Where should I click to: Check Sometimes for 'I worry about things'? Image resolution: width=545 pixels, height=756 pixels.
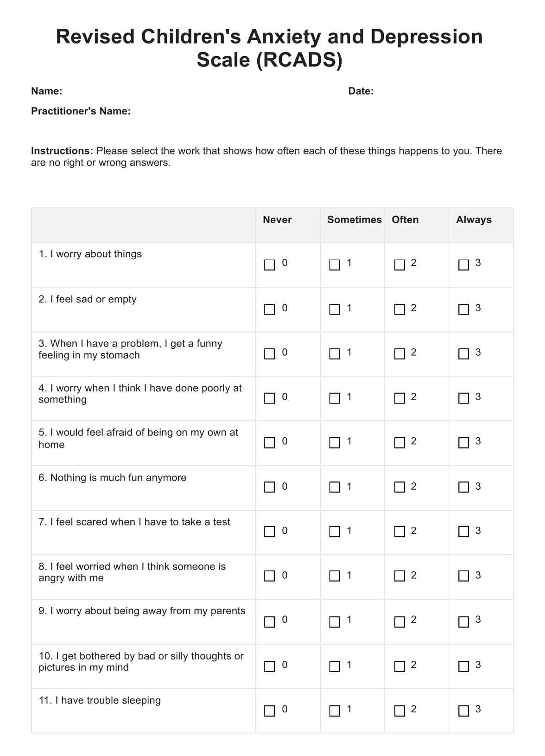[335, 265]
